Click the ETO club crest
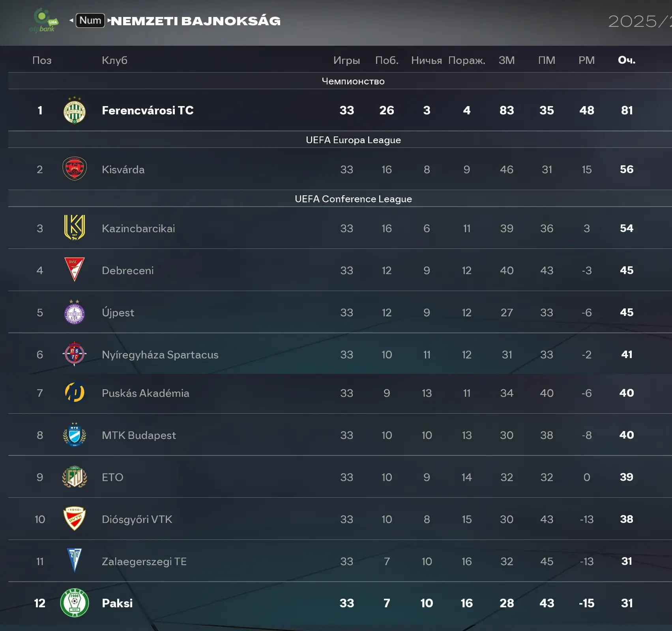672x631 pixels. tap(74, 477)
